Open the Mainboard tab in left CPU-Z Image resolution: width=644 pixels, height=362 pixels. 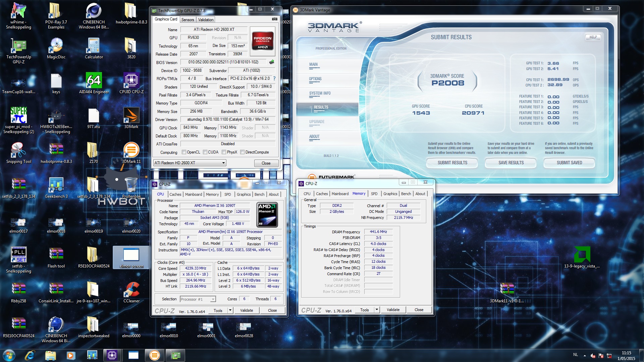tap(194, 194)
